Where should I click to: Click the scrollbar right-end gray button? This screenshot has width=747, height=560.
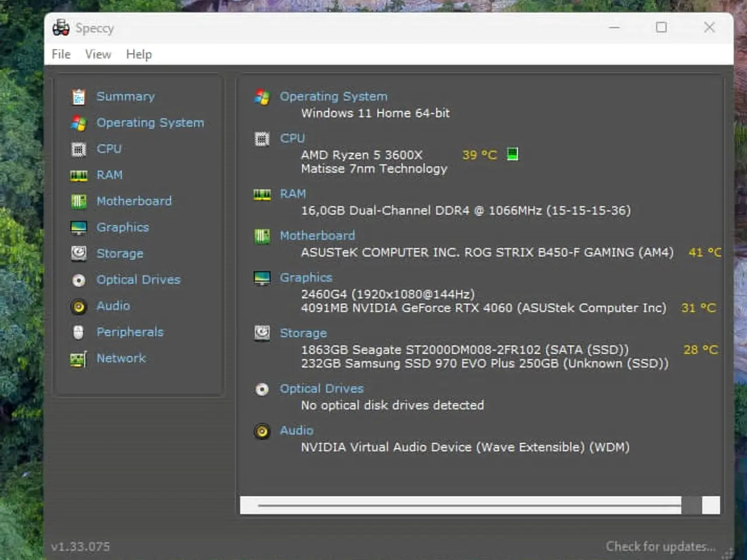click(x=692, y=505)
